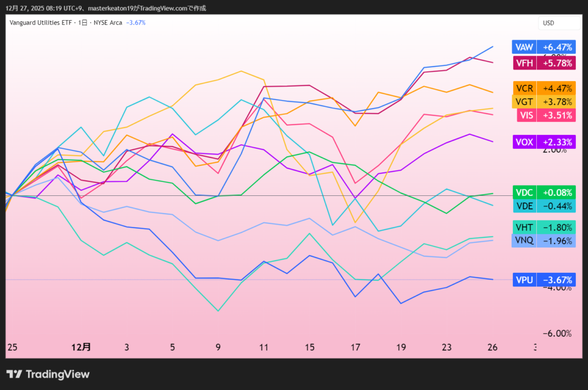
Task: Click the VHT −1.80% label
Action: click(544, 227)
